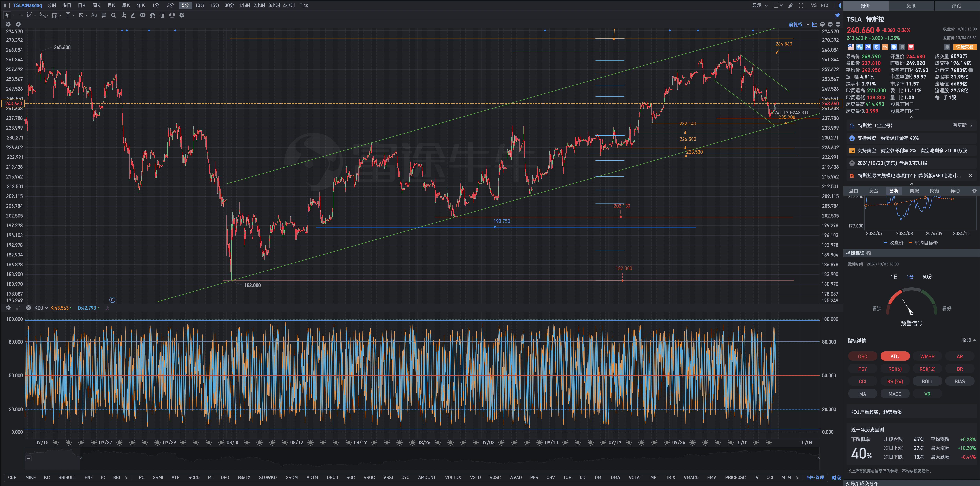This screenshot has width=980, height=486.
Task: Toggle the left sidebar panel icon
Action: tap(6, 5)
